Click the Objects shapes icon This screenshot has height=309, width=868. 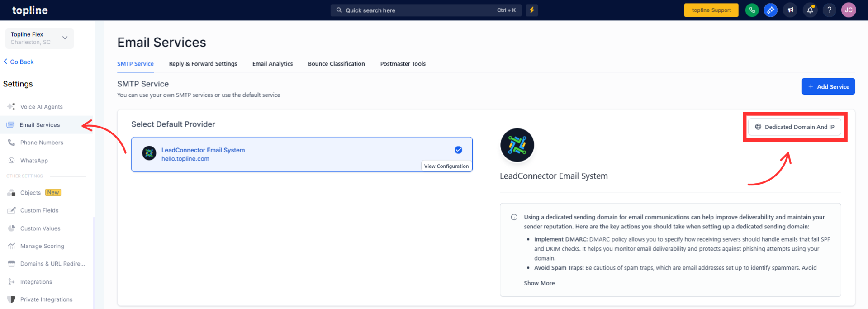(11, 193)
